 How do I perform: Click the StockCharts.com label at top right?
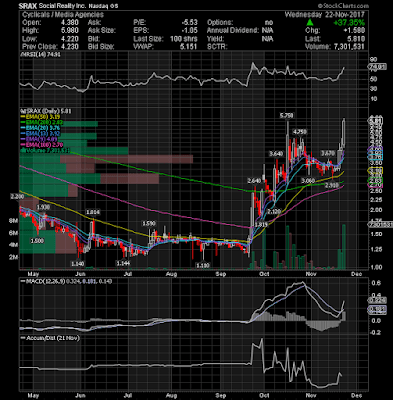(x=343, y=6)
